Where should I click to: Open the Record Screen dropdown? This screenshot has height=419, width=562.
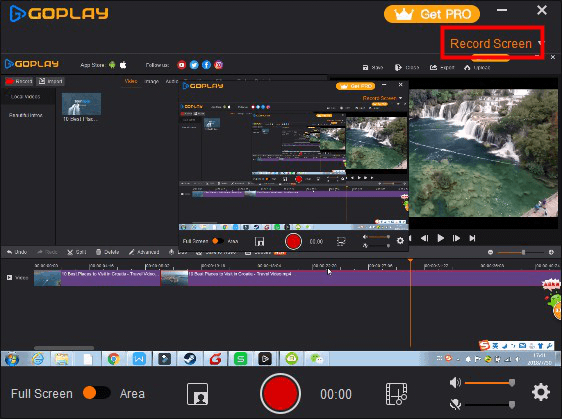pyautogui.click(x=496, y=43)
